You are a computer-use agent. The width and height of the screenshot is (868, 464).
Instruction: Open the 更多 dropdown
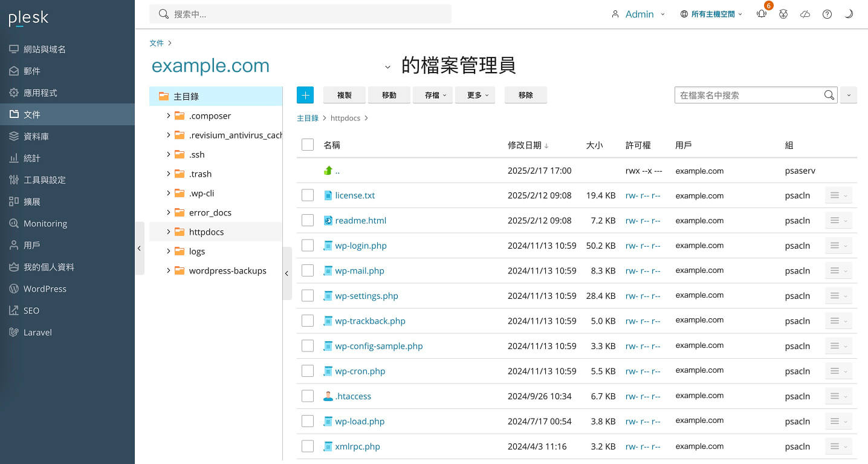click(x=477, y=95)
